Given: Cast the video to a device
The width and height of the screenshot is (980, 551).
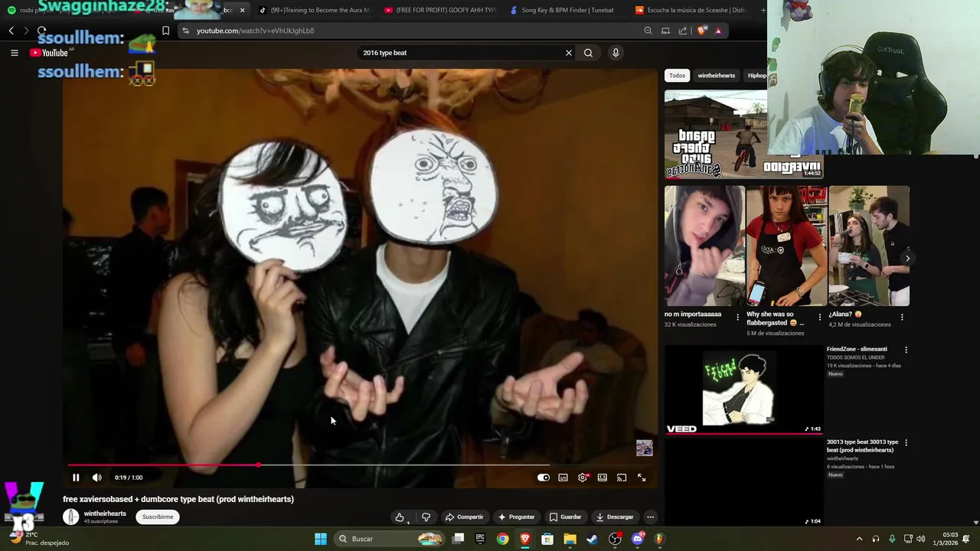Looking at the screenshot, I should coord(622,478).
